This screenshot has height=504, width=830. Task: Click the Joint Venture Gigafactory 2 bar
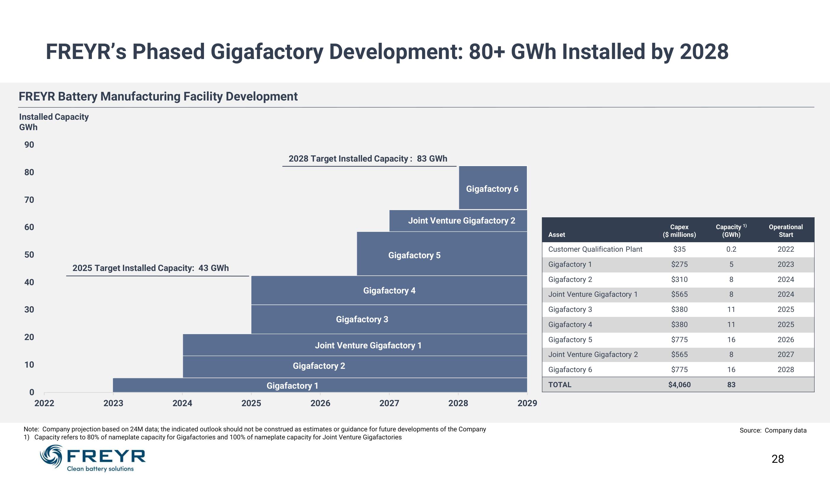458,221
